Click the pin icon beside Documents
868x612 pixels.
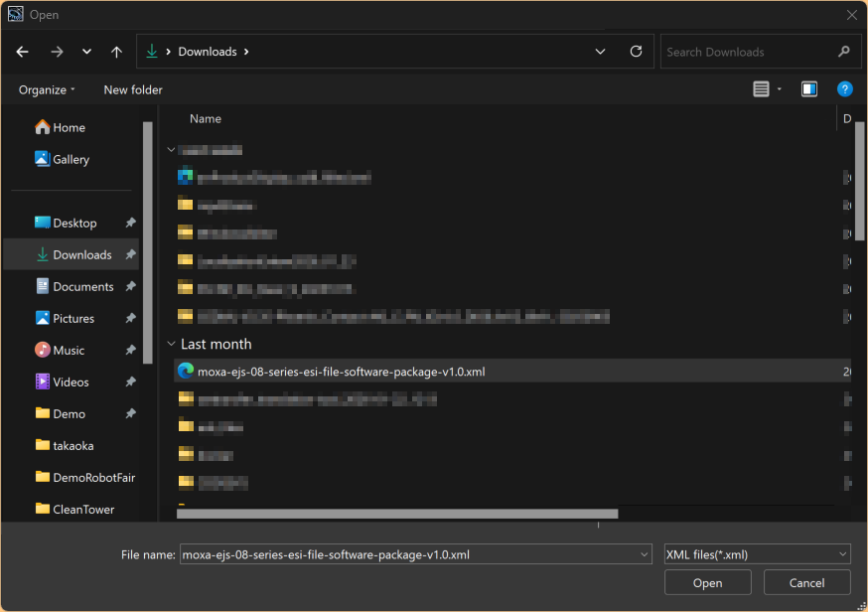click(130, 287)
